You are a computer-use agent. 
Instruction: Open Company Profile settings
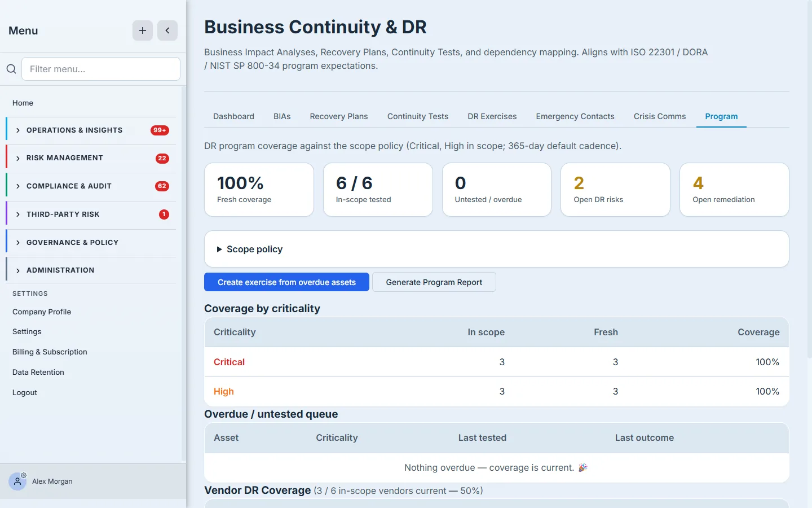click(42, 312)
